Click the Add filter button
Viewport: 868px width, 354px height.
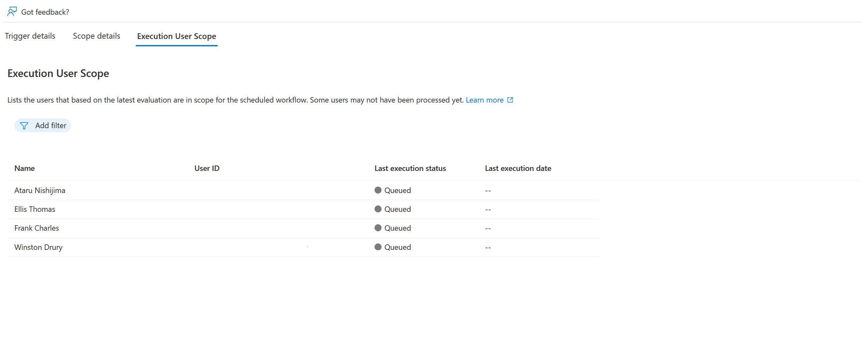43,125
